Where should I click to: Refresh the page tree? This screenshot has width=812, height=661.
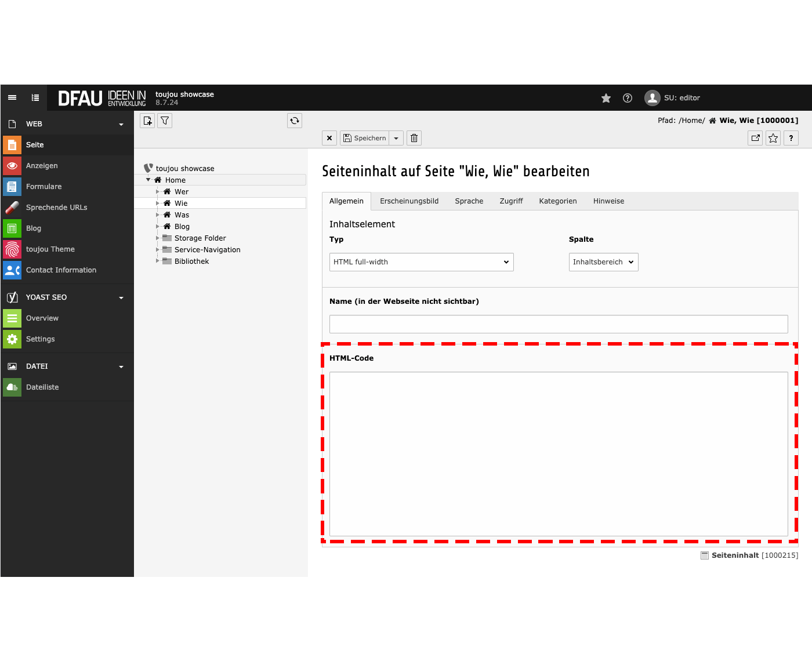295,121
